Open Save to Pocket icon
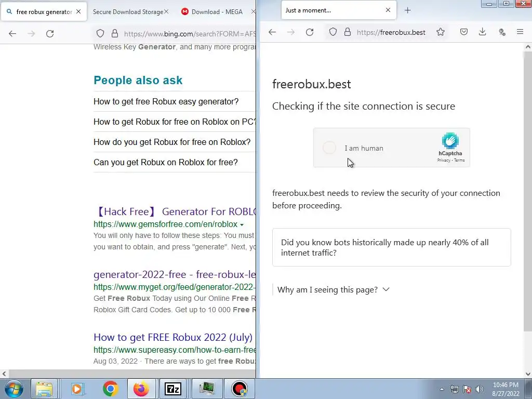The width and height of the screenshot is (532, 399). (464, 32)
